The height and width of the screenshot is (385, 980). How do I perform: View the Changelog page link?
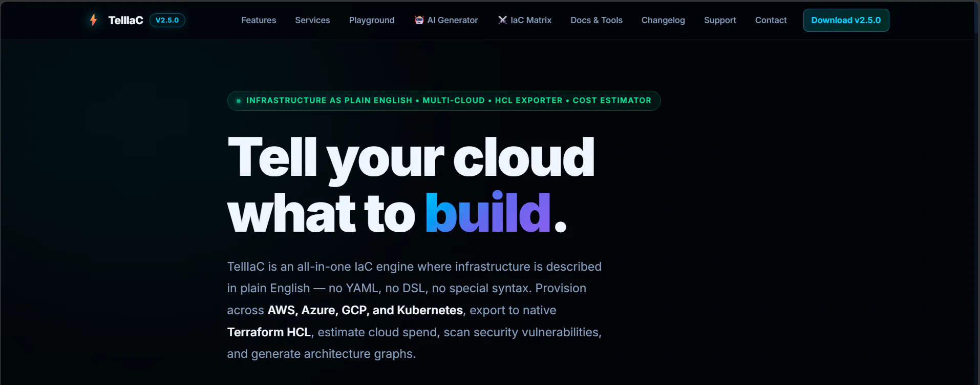[663, 20]
